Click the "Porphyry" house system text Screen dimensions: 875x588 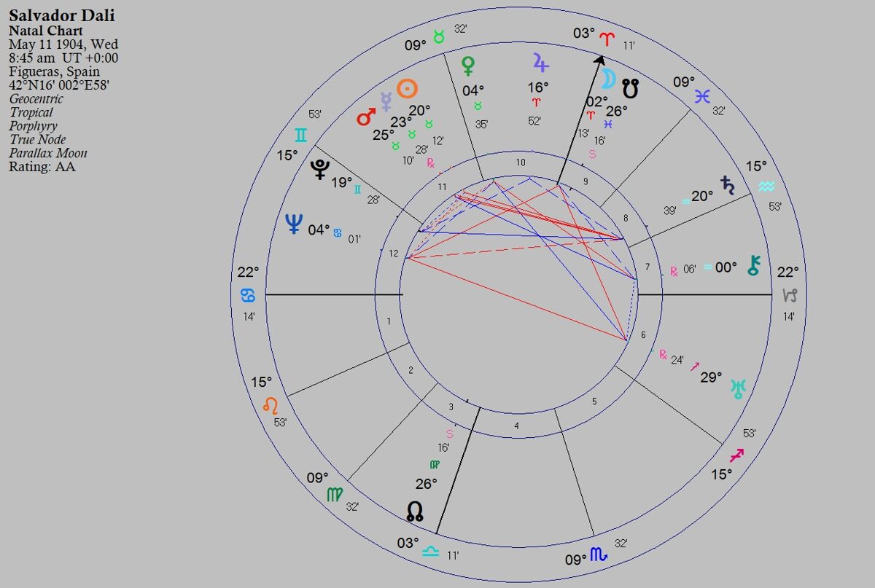(x=34, y=126)
